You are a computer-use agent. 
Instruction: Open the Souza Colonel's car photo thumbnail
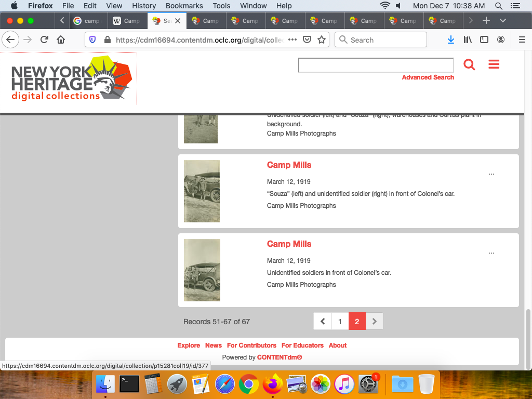pos(202,191)
